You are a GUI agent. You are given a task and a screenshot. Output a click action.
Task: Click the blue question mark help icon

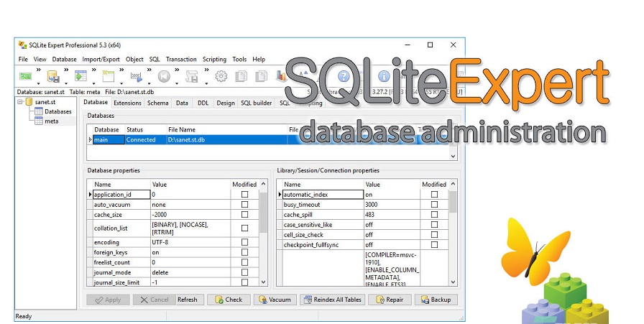click(344, 76)
